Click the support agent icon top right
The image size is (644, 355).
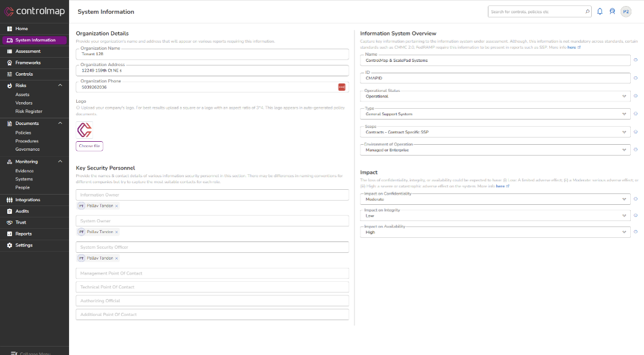612,11
